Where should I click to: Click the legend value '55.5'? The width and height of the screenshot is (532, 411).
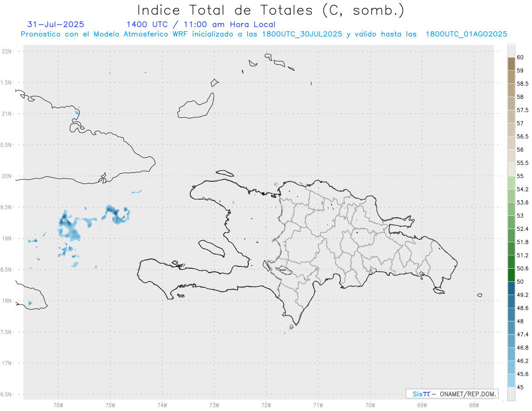tap(523, 163)
